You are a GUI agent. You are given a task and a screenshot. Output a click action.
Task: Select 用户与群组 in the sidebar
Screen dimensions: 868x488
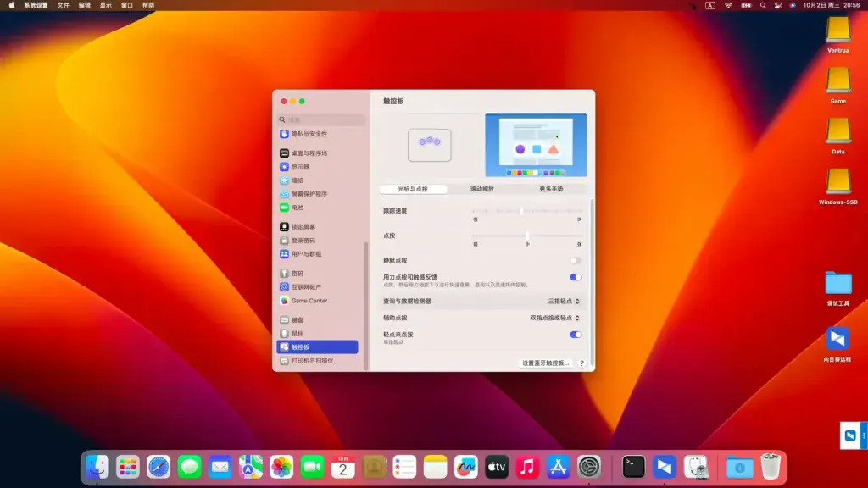pos(317,254)
